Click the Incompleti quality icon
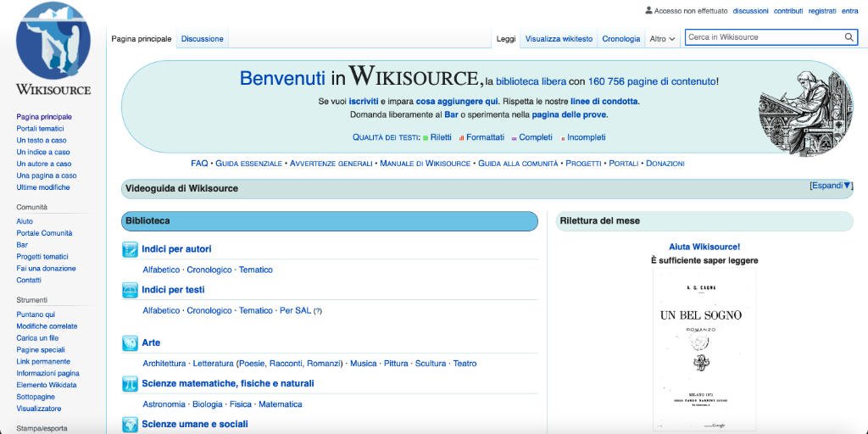The height and width of the screenshot is (434, 868). point(563,138)
